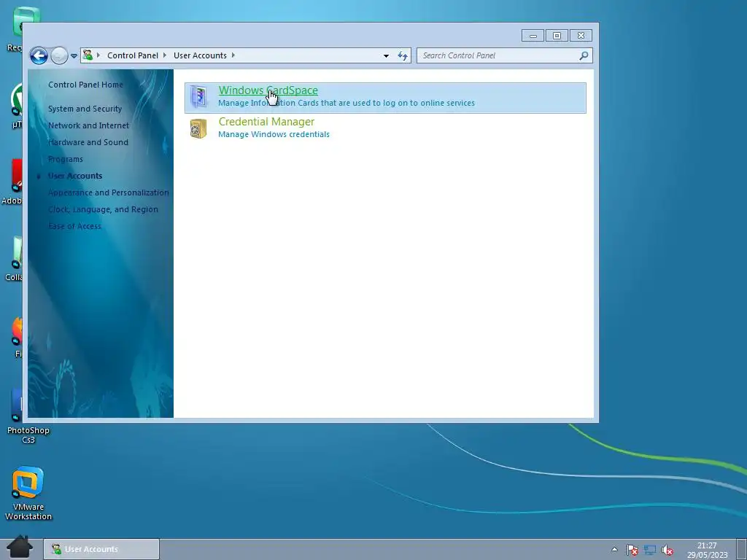The image size is (747, 560).
Task: Go to System and Security
Action: (x=85, y=109)
